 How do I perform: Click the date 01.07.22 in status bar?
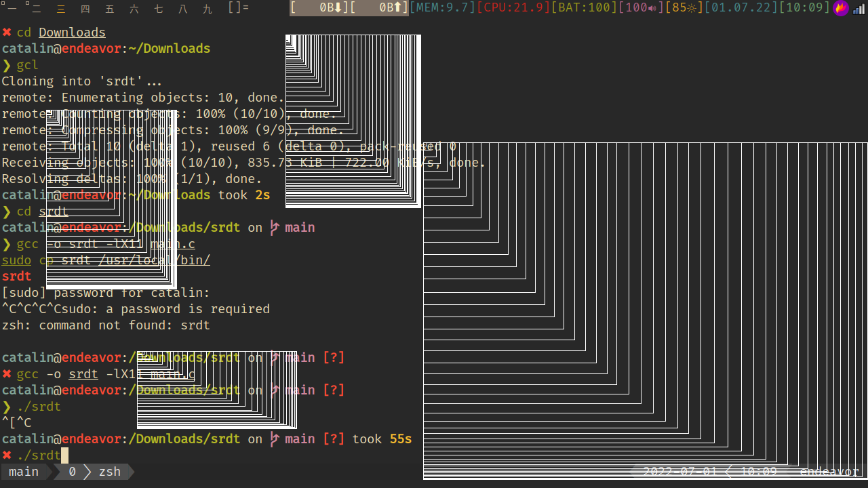(741, 8)
